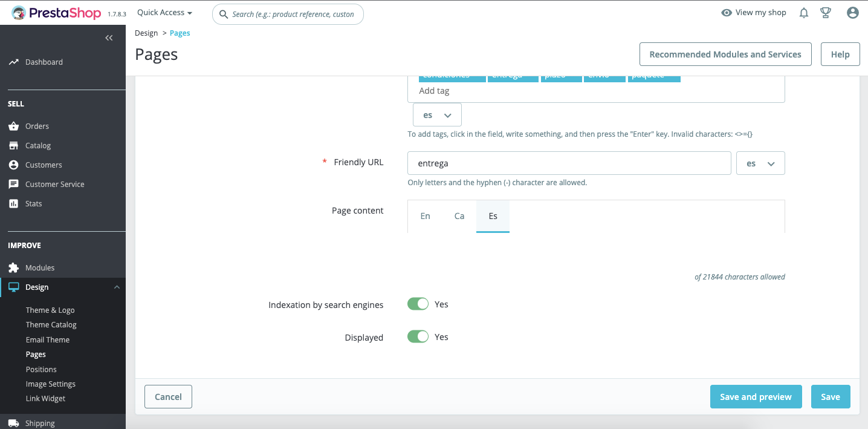Click the Orders basket icon
The image size is (868, 429).
[x=13, y=126]
